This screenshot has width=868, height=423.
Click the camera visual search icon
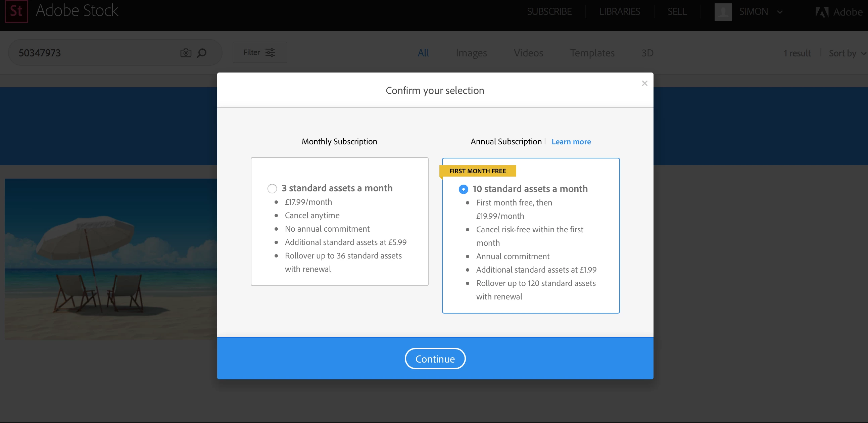coord(186,53)
